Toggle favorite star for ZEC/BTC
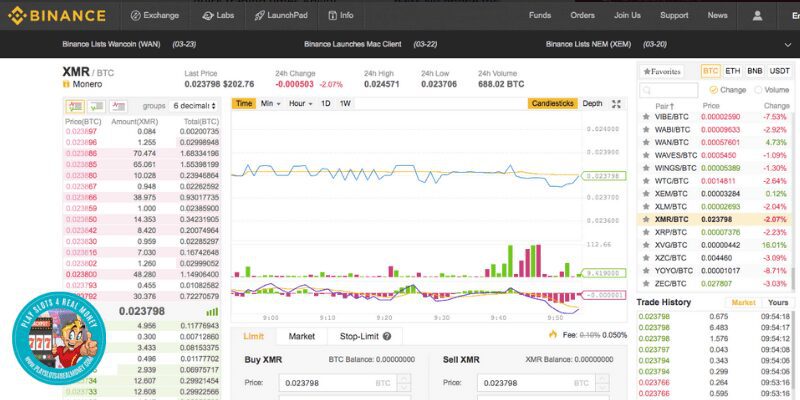The width and height of the screenshot is (800, 400). click(x=646, y=283)
